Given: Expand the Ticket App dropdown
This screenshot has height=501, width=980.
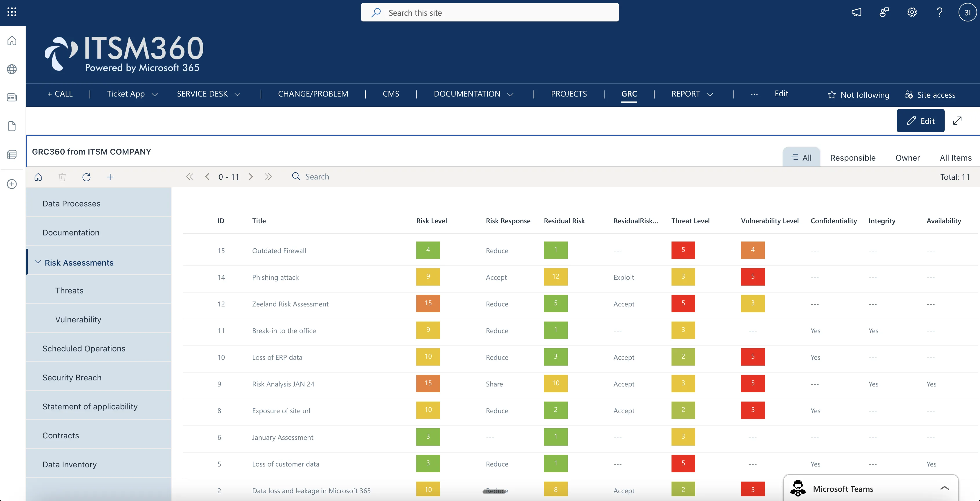Looking at the screenshot, I should (x=155, y=94).
